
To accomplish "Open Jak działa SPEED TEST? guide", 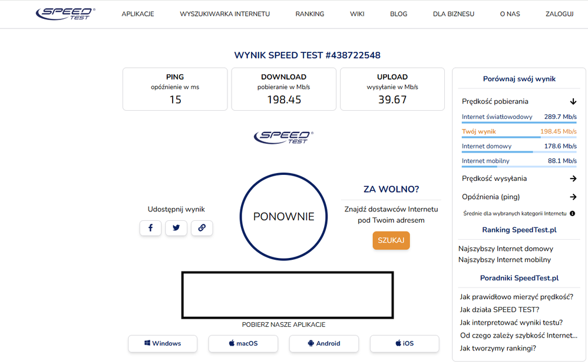I will coord(499,309).
